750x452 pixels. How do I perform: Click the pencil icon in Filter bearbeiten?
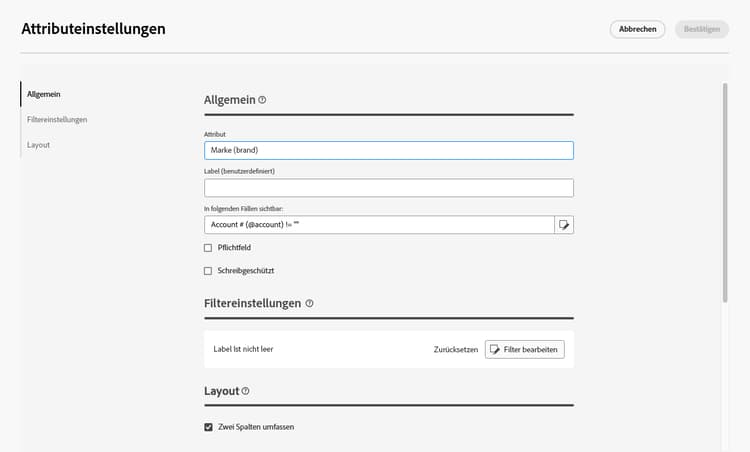495,349
